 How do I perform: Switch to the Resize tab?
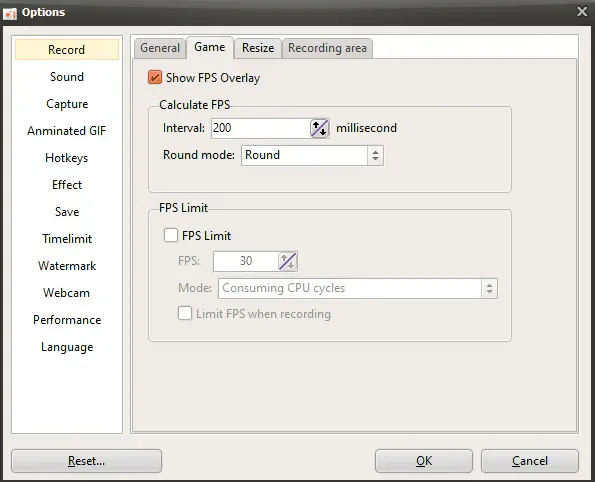pos(258,48)
